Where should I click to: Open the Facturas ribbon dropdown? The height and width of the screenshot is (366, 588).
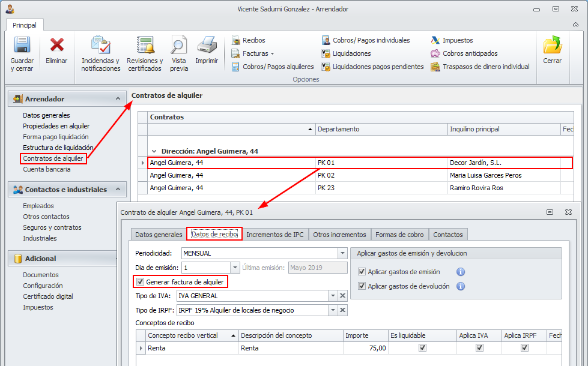click(253, 53)
